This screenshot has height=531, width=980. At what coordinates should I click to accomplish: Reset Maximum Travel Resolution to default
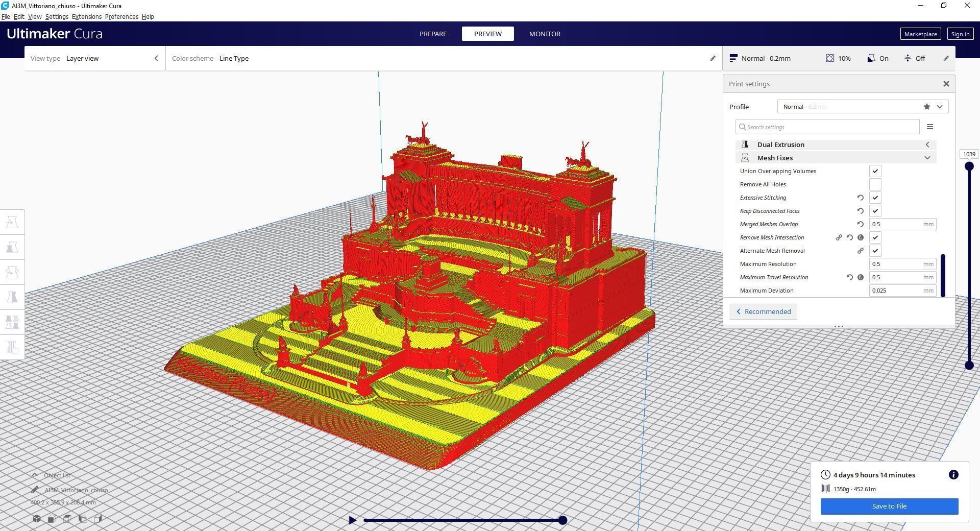[x=850, y=277]
